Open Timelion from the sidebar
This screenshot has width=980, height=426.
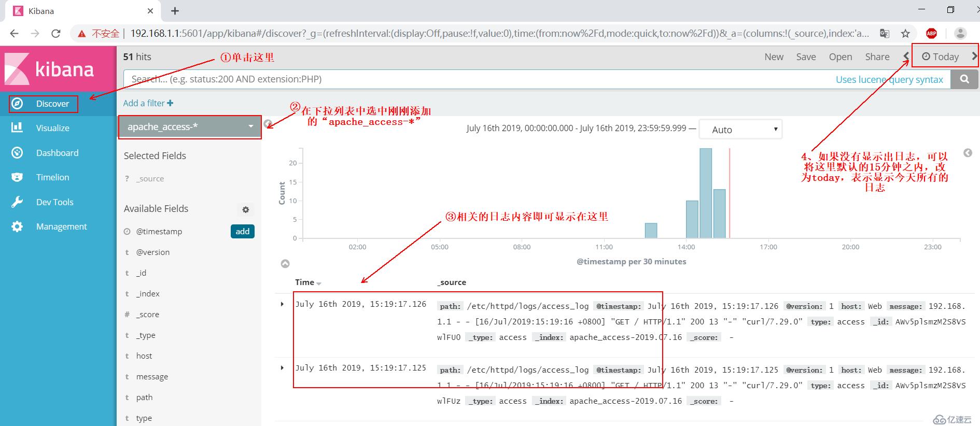pos(52,177)
